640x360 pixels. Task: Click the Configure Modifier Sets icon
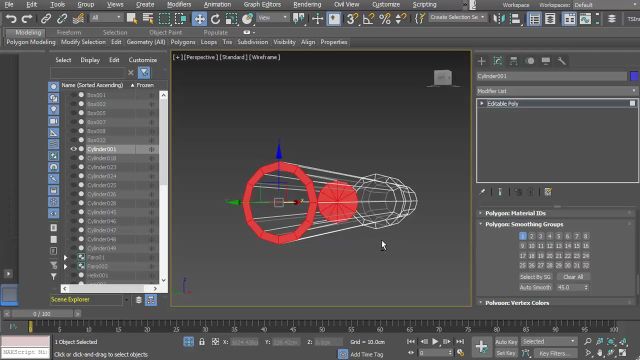[548, 192]
